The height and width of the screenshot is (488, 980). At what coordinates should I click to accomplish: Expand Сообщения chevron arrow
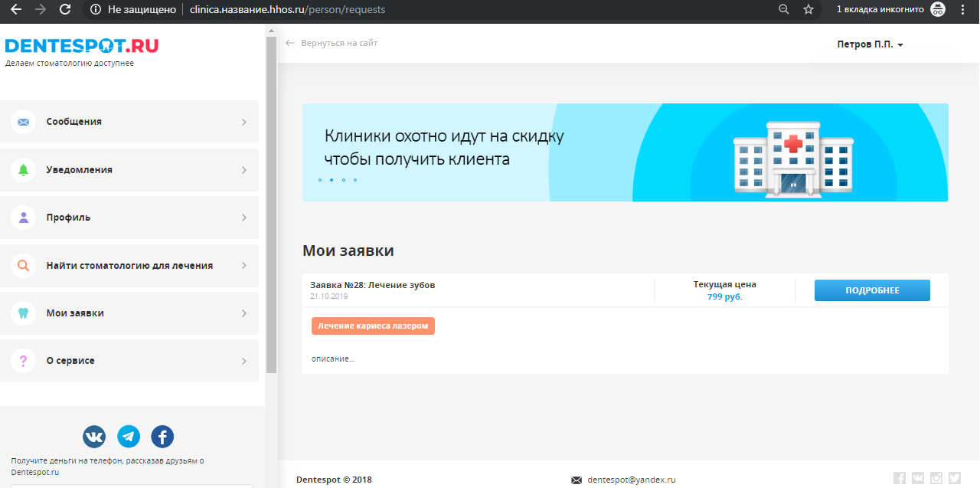tap(244, 122)
